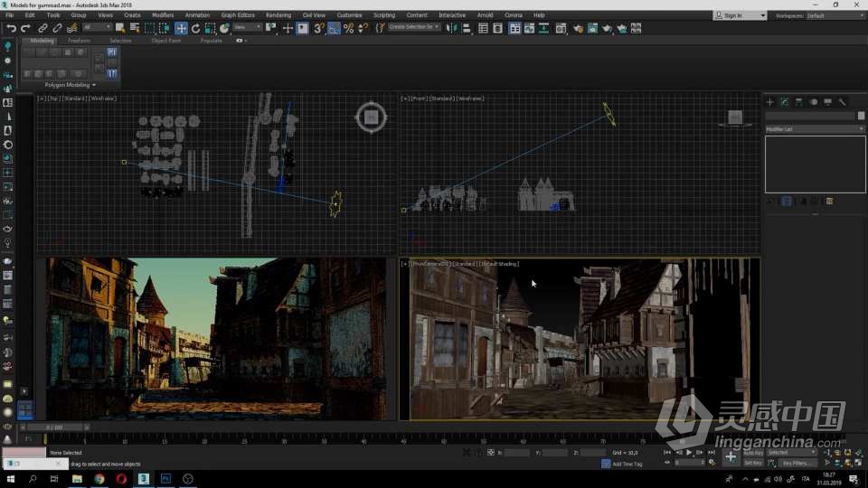Open the Rendering menu
The width and height of the screenshot is (868, 488).
(x=278, y=15)
